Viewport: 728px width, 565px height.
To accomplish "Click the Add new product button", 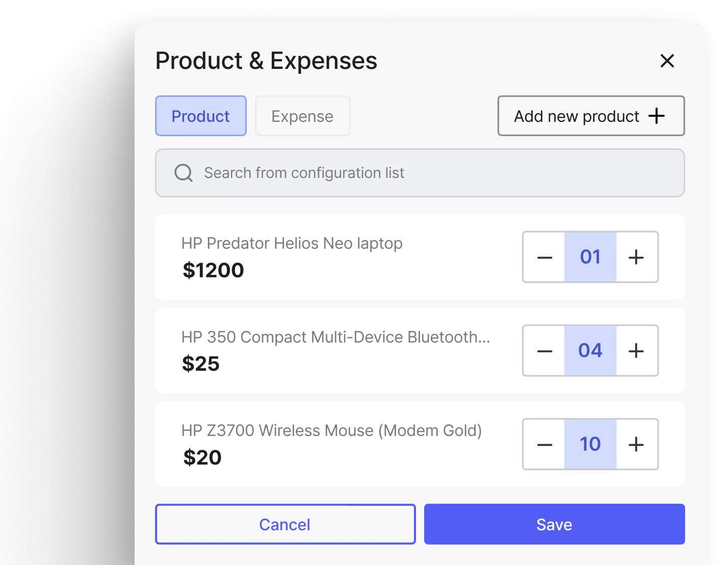I will [590, 116].
